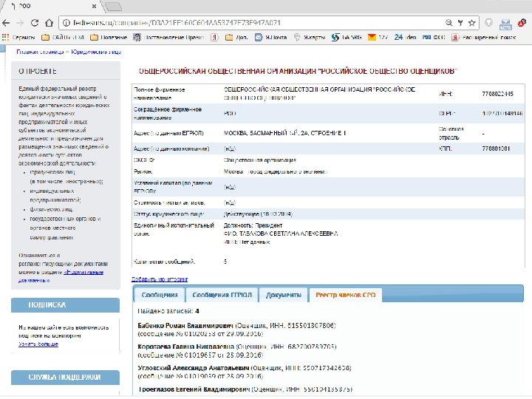Click the Должность: Президент text
Viewport: 532px width, 399px height.
click(253, 225)
